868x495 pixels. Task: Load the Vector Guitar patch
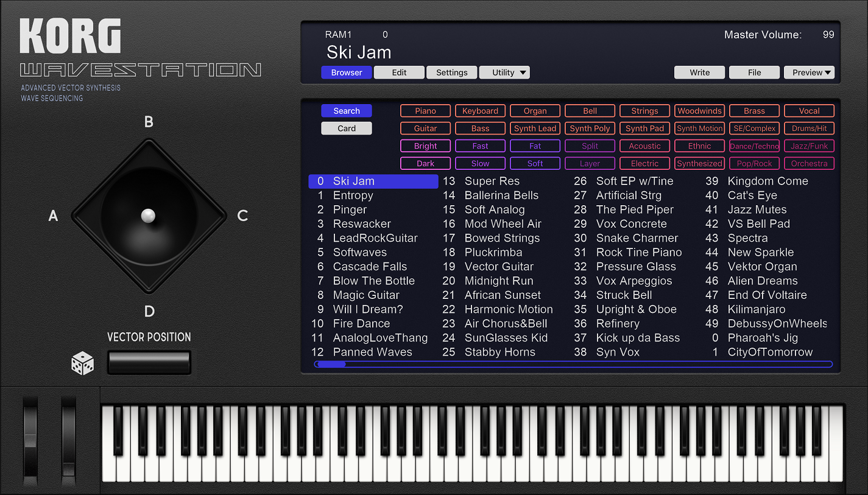click(499, 266)
